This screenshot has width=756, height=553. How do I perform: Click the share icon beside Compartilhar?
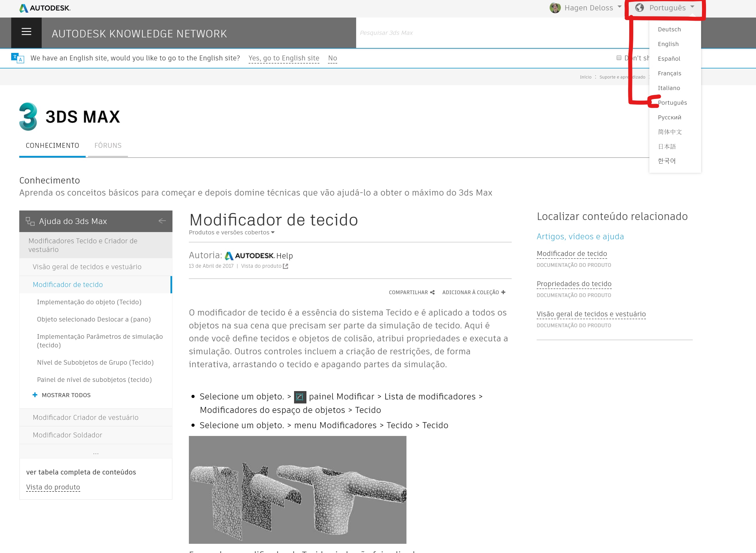432,292
